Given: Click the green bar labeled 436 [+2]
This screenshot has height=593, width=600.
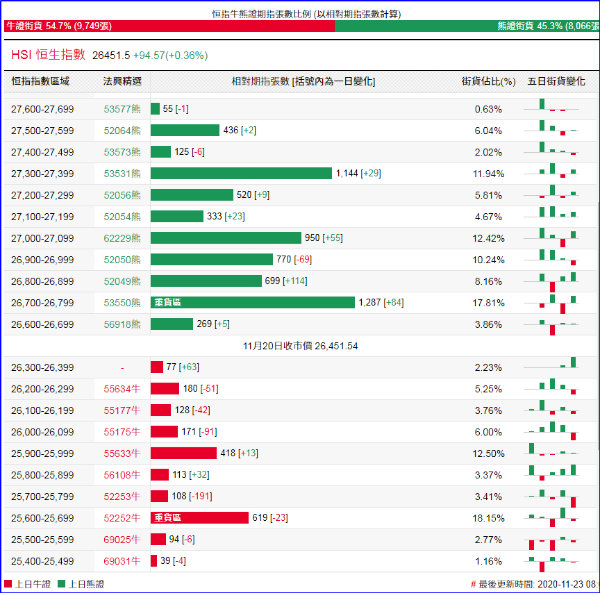Looking at the screenshot, I should coord(185,130).
